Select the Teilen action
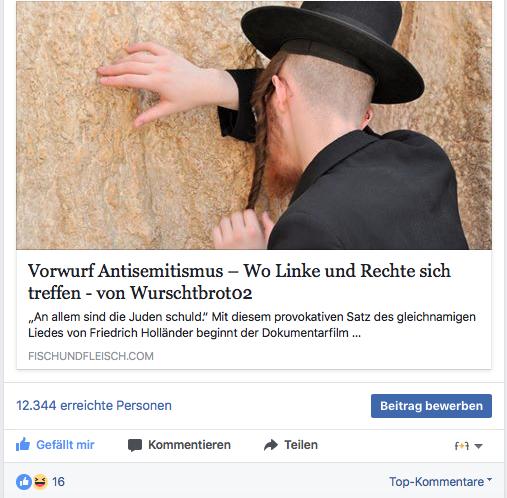This screenshot has width=507, height=498. pos(301,445)
